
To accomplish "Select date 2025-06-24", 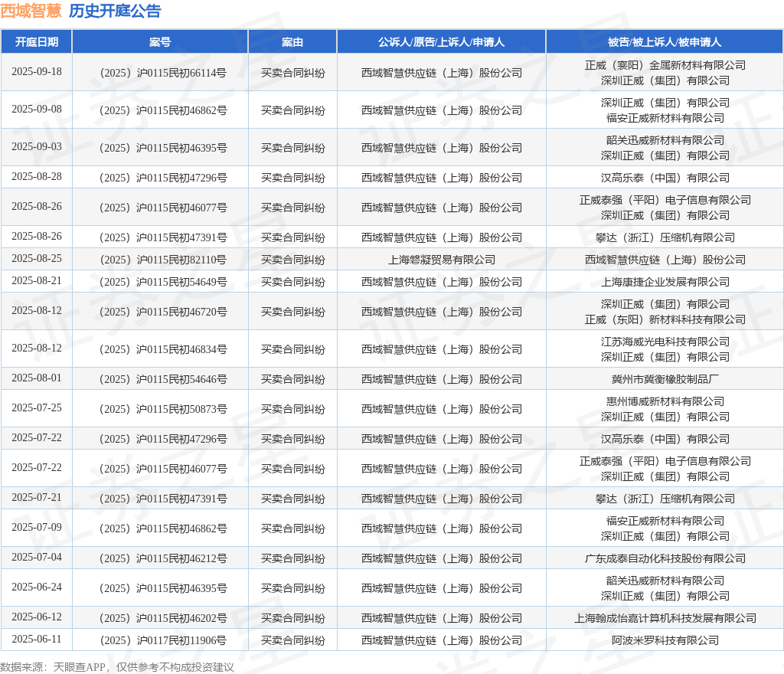I will [x=37, y=587].
